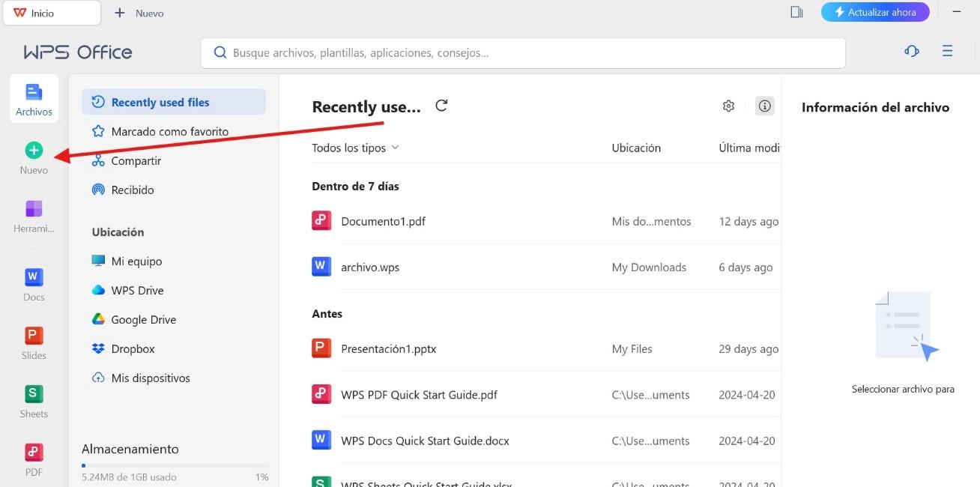The height and width of the screenshot is (487, 980).
Task: Click the support headset icon
Action: coord(912,51)
